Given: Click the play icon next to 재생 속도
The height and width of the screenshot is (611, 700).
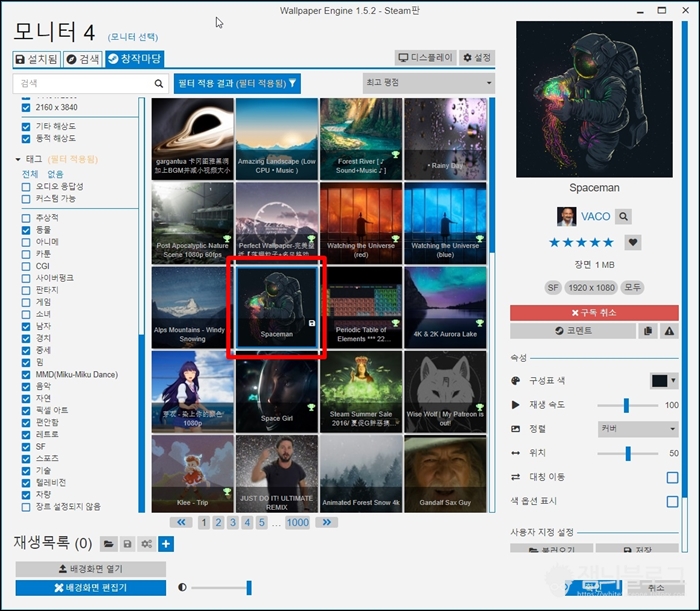Looking at the screenshot, I should (x=515, y=405).
